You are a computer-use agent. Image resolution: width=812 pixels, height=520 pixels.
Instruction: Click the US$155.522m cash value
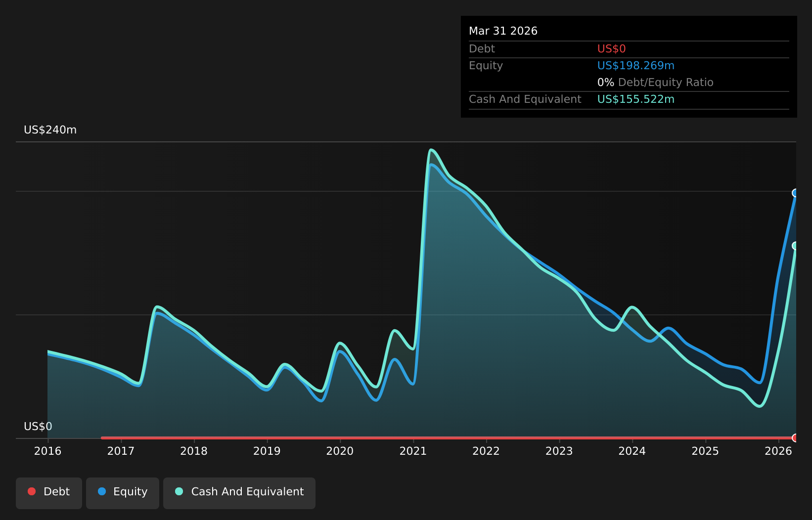click(x=636, y=99)
